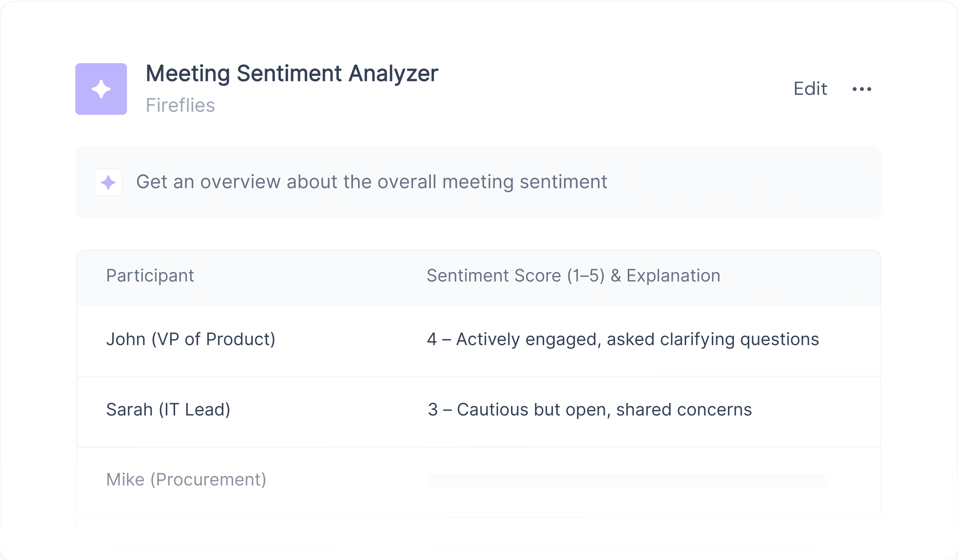Click the Participant column header
958x560 pixels.
pyautogui.click(x=150, y=275)
